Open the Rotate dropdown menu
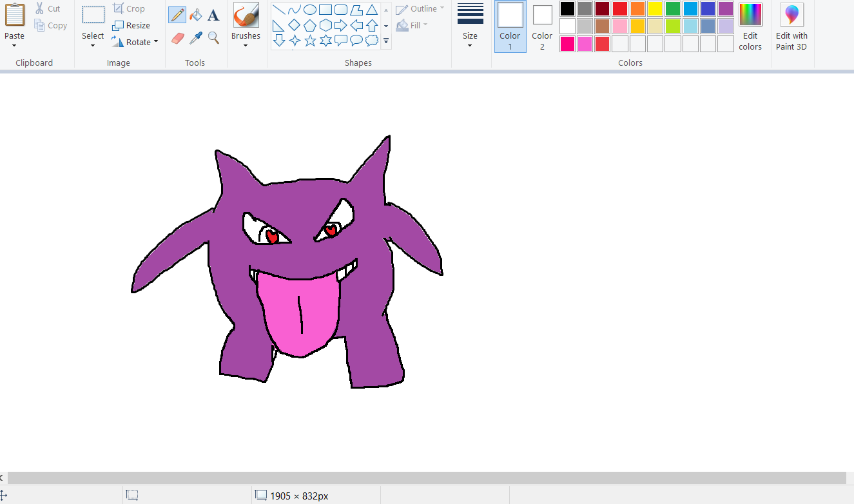The image size is (854, 504). pos(135,42)
